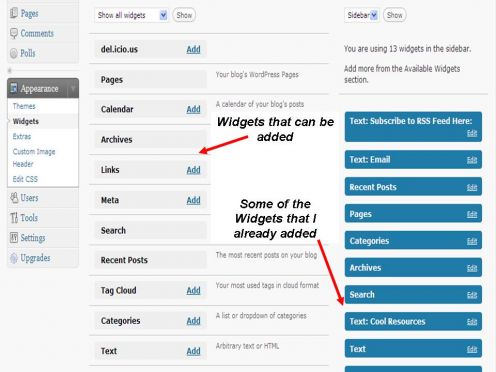
Task: Click the Pages icon in the admin menu
Action: coord(14,13)
